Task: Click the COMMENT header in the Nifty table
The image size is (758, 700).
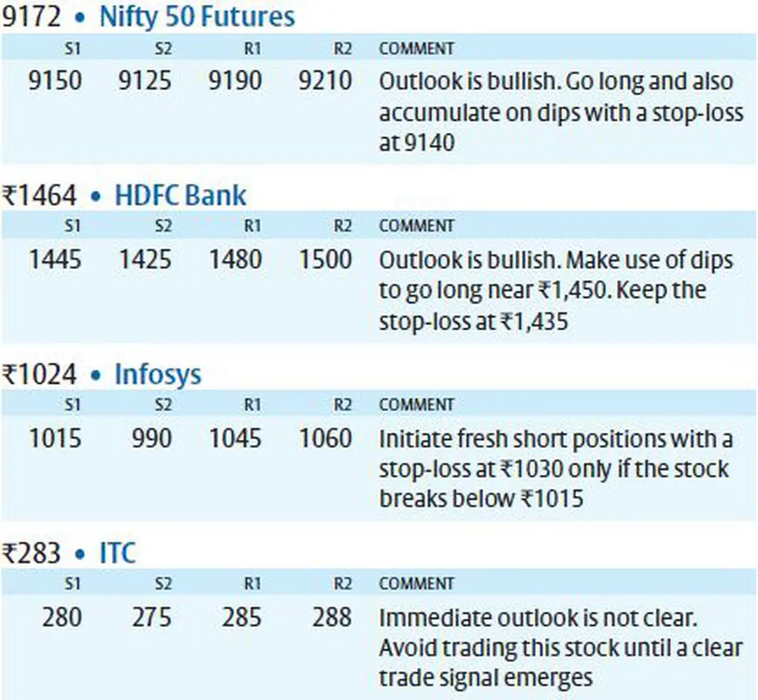Action: pos(416,49)
